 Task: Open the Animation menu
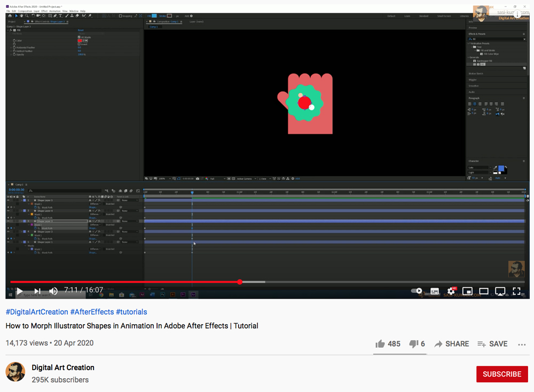[x=54, y=11]
